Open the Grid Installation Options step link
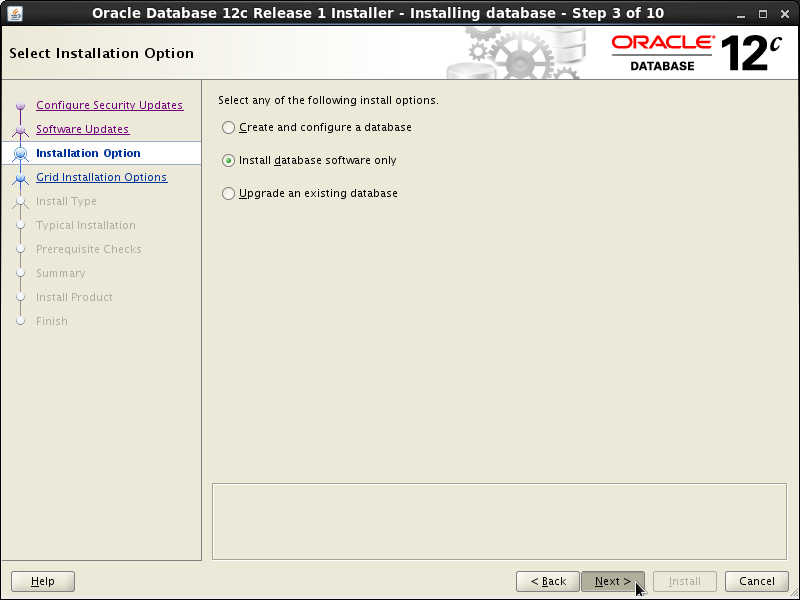This screenshot has width=800, height=600. coord(102,177)
